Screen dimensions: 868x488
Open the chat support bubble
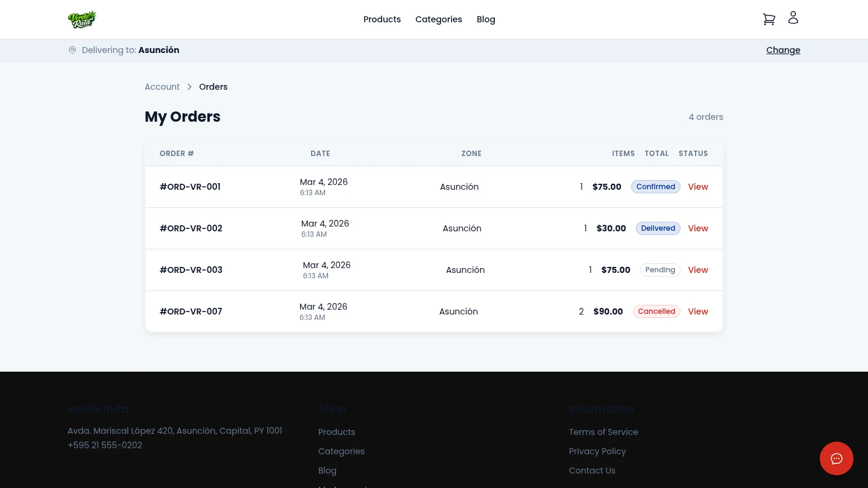tap(836, 458)
